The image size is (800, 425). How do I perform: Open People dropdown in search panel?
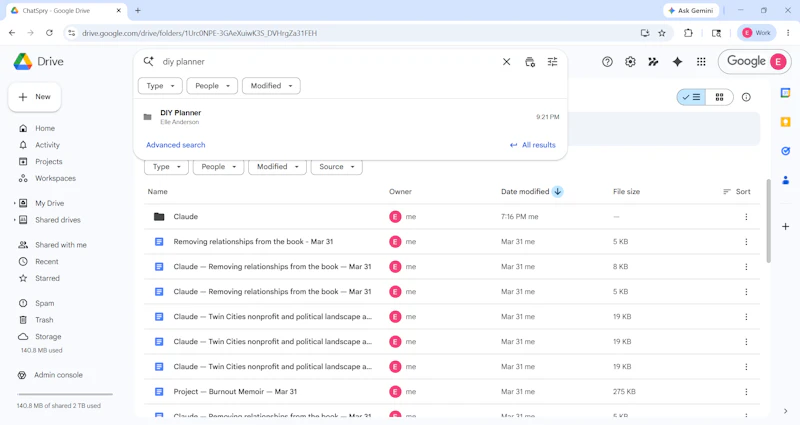coord(212,86)
